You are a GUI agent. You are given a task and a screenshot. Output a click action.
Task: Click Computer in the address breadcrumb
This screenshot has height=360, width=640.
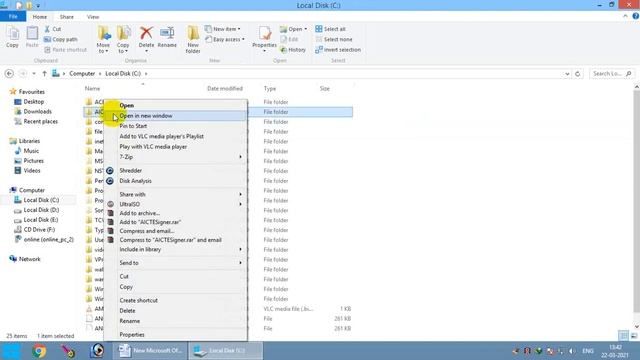click(82, 73)
